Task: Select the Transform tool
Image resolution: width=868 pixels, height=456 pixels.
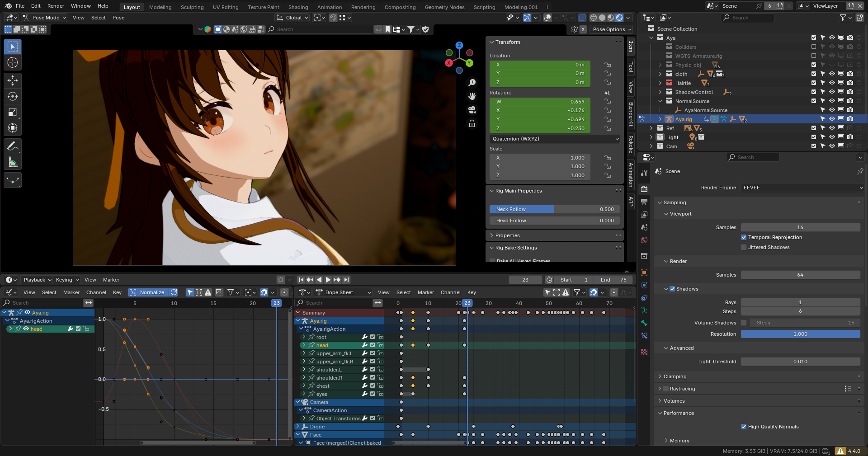Action: (13, 128)
